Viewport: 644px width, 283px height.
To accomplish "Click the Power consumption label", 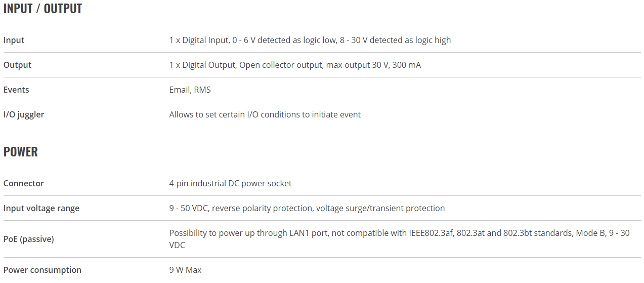I will pyautogui.click(x=42, y=270).
